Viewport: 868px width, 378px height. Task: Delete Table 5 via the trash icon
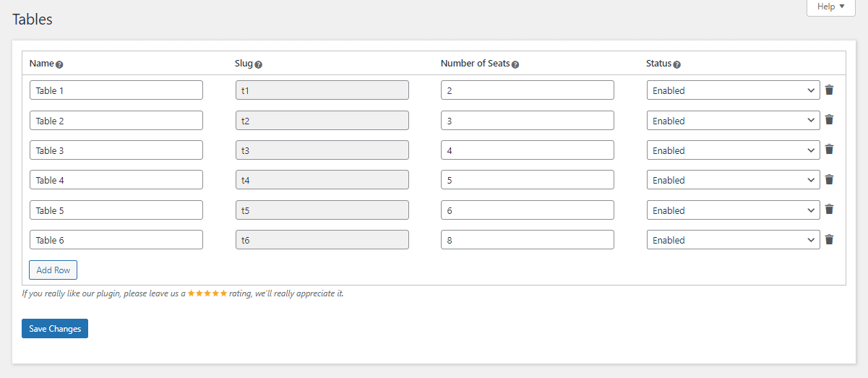tap(829, 210)
